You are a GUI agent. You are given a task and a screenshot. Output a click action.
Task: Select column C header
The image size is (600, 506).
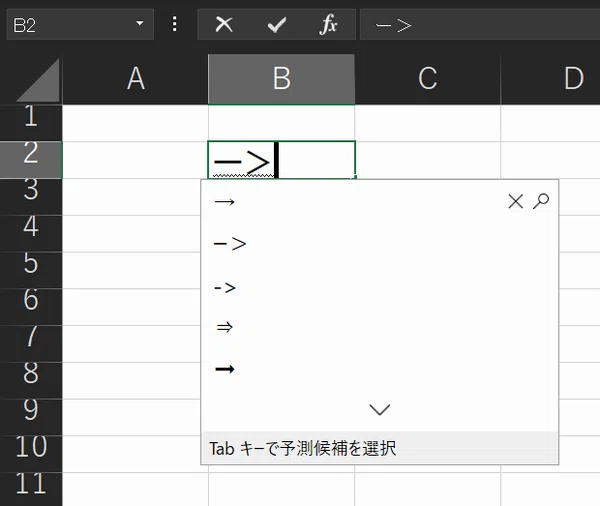[427, 79]
